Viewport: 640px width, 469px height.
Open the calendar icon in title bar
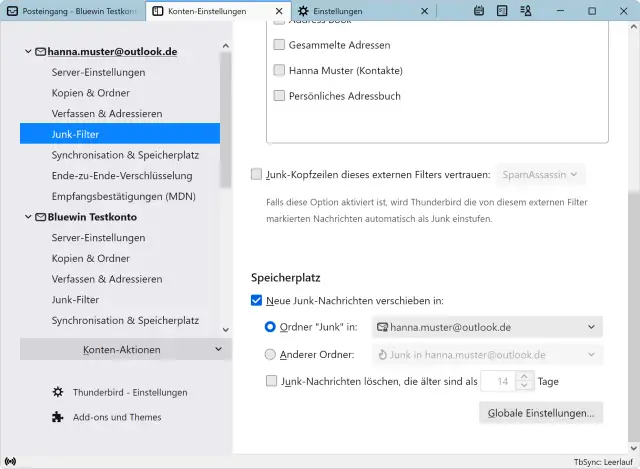(479, 11)
